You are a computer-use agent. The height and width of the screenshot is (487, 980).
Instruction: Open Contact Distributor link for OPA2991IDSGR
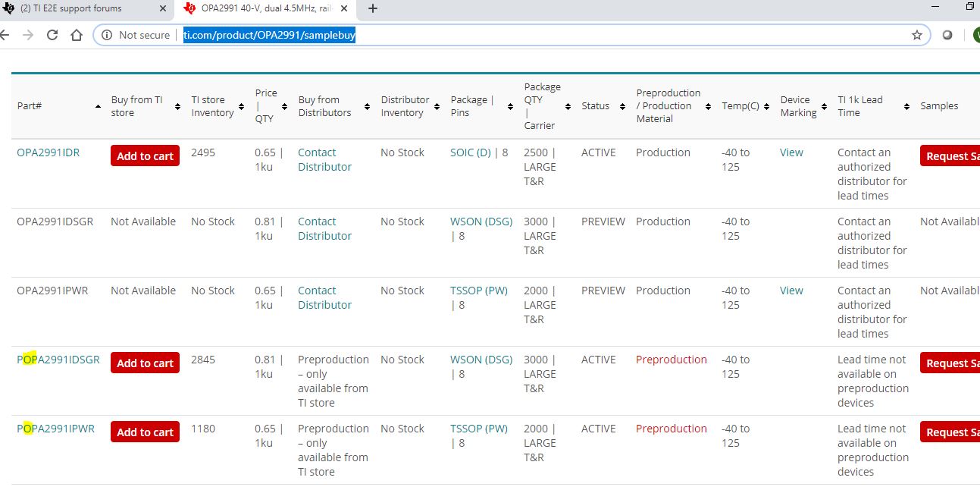[324, 228]
